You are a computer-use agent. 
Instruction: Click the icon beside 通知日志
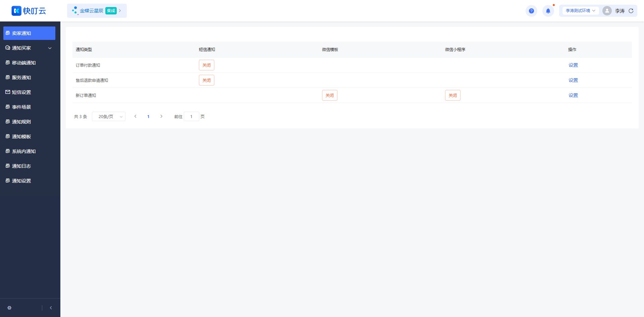8,166
